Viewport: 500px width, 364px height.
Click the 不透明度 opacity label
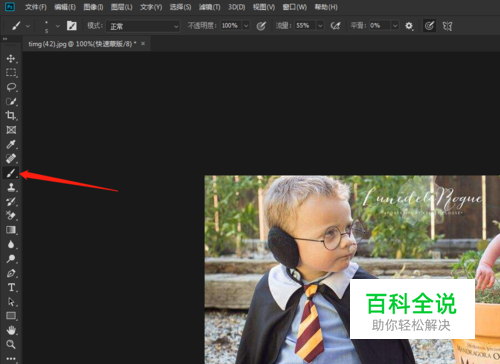pos(202,26)
